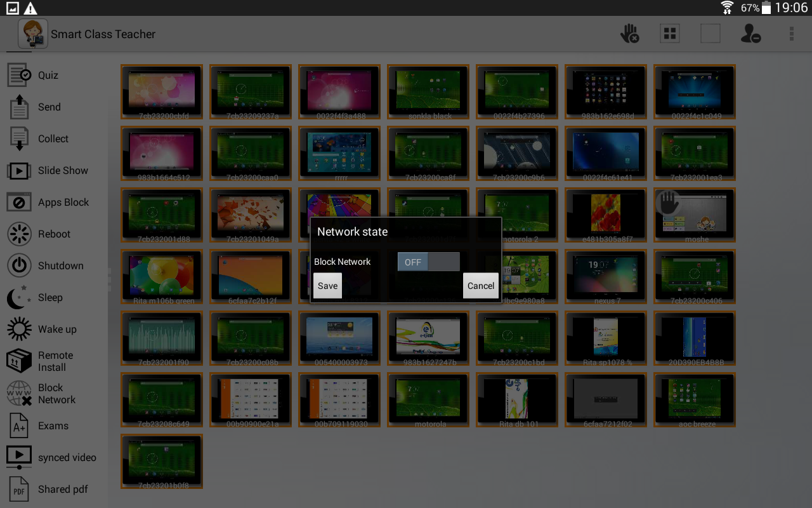Image resolution: width=812 pixels, height=508 pixels.
Task: Select device thumbnail 00b90900e21a
Action: click(251, 399)
